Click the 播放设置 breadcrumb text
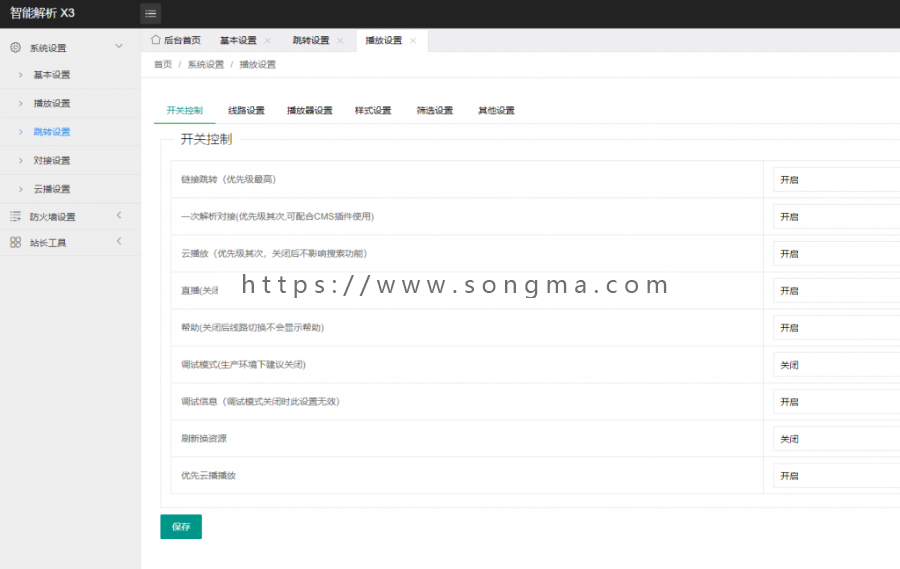 coord(257,64)
